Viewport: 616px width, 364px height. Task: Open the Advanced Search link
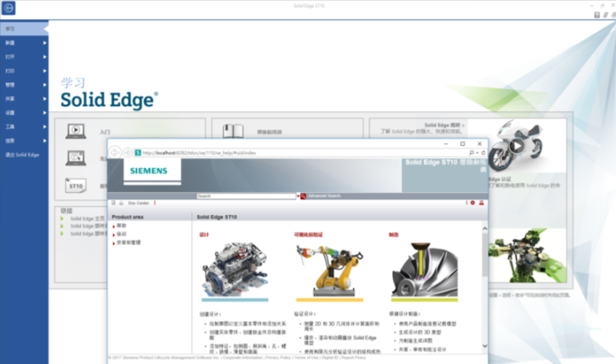click(x=323, y=196)
